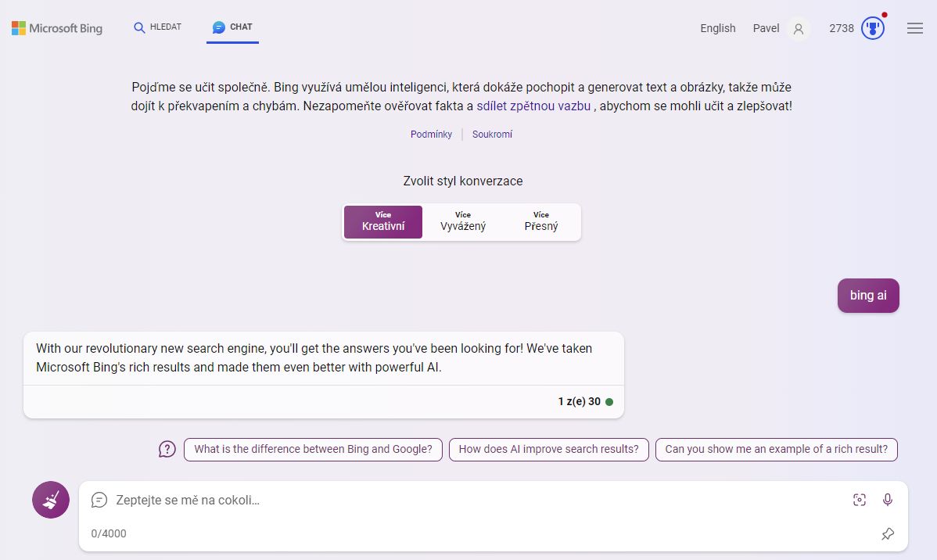Click the Pavel account name

(766, 28)
